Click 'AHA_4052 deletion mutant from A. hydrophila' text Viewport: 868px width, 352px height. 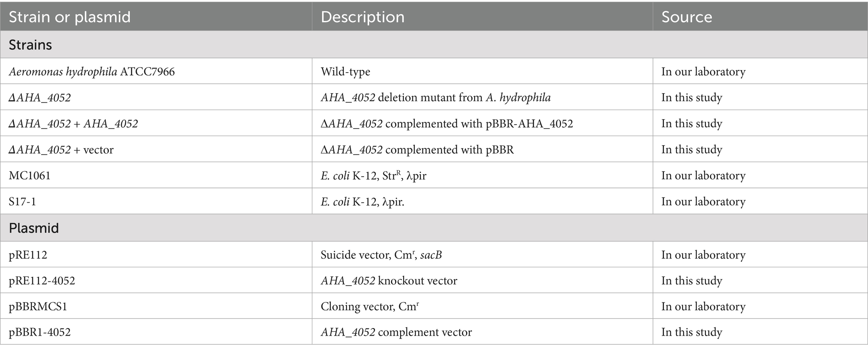click(x=435, y=98)
